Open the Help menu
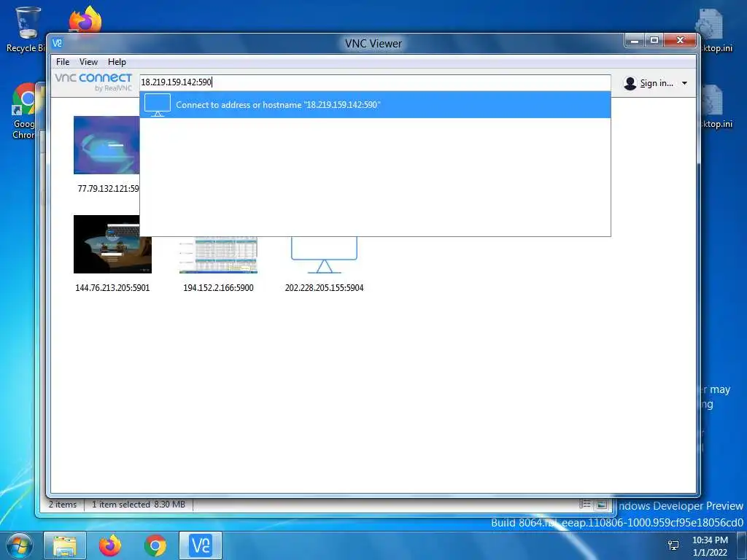 coord(117,62)
